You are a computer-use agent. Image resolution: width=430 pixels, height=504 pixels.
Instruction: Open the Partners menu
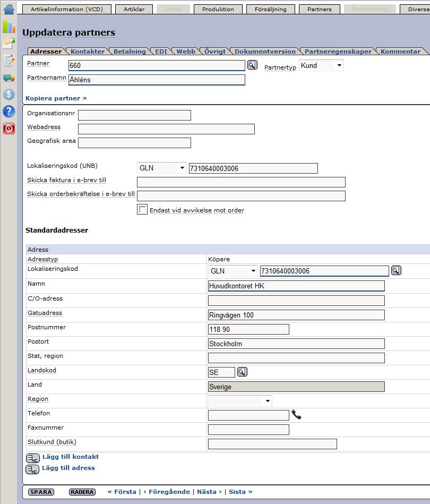pos(320,9)
